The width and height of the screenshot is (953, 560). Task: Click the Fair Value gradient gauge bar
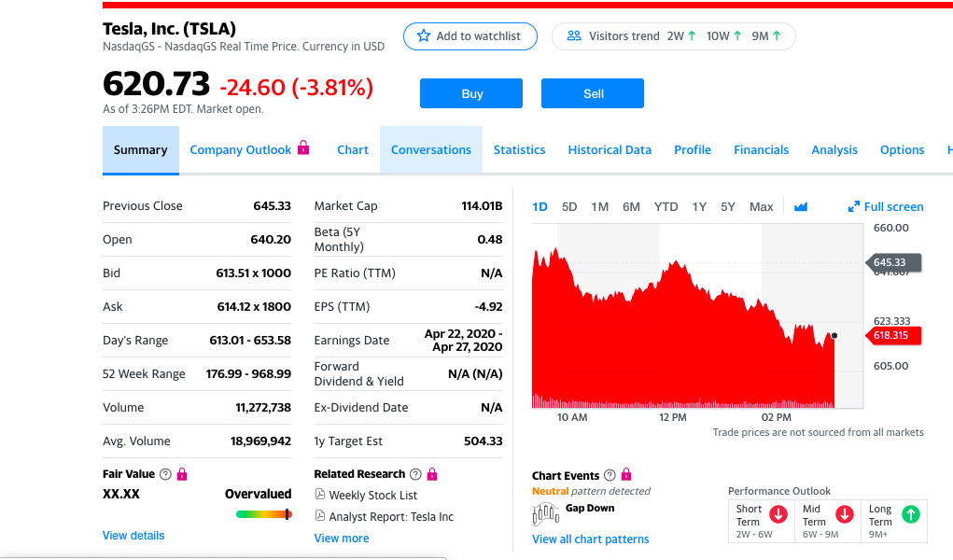(264, 514)
